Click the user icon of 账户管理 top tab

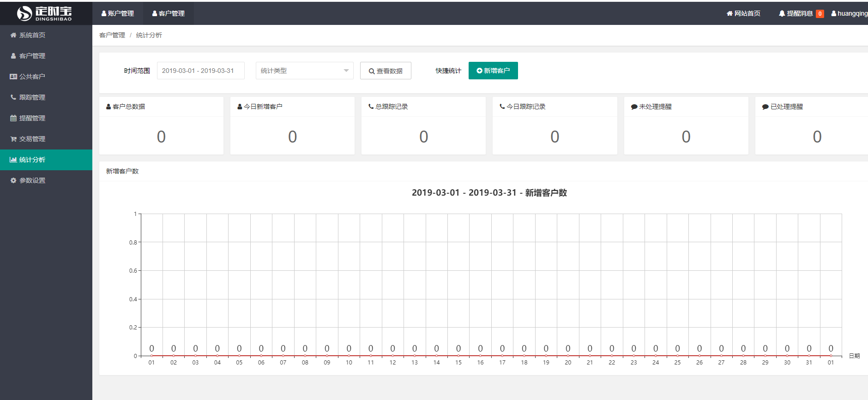tap(104, 13)
